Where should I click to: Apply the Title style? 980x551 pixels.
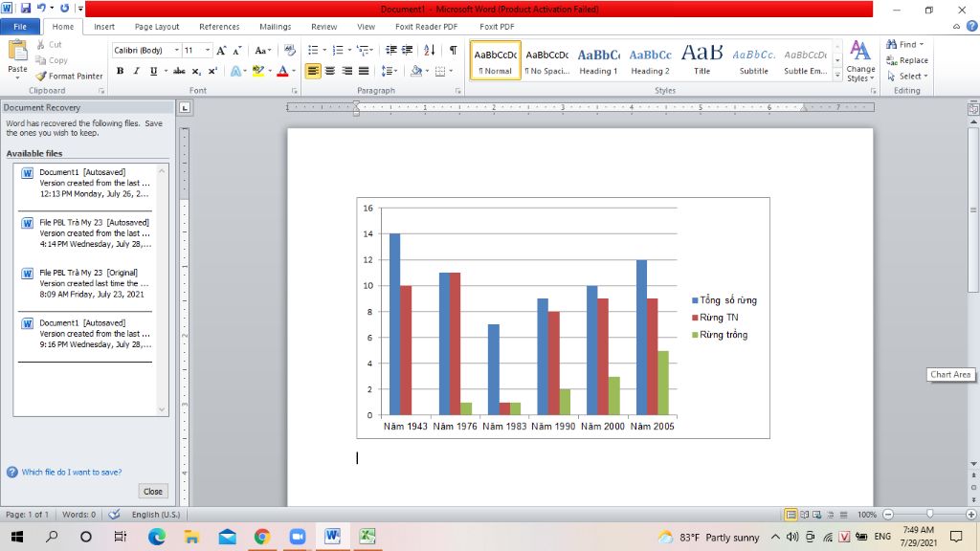702,60
